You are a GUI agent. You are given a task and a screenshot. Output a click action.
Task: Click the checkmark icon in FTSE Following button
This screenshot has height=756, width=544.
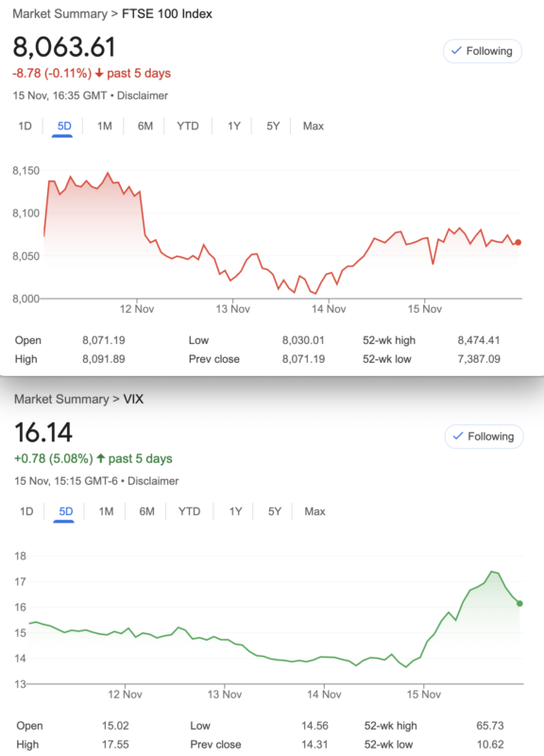456,51
